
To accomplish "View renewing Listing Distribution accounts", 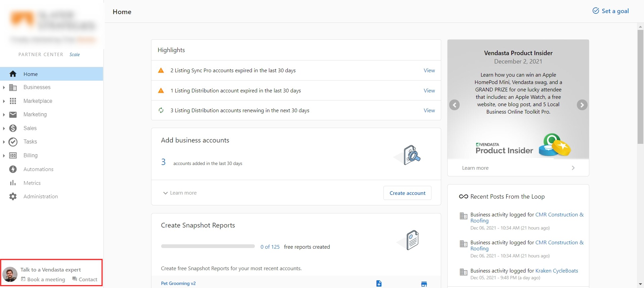I will (429, 111).
